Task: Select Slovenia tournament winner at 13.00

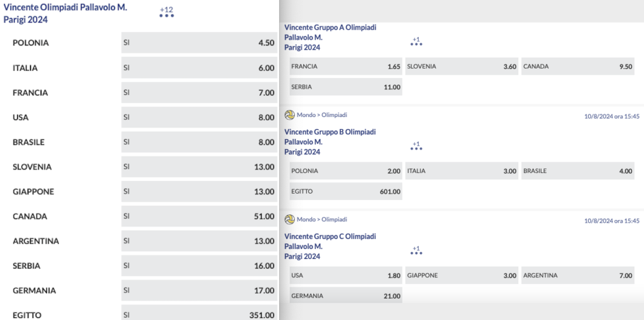Action: click(199, 167)
